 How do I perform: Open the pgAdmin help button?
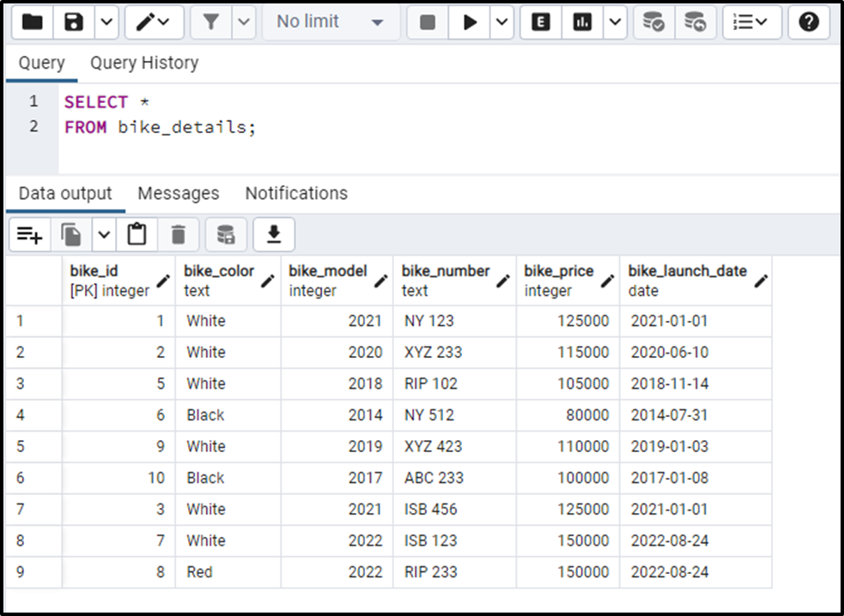(808, 22)
